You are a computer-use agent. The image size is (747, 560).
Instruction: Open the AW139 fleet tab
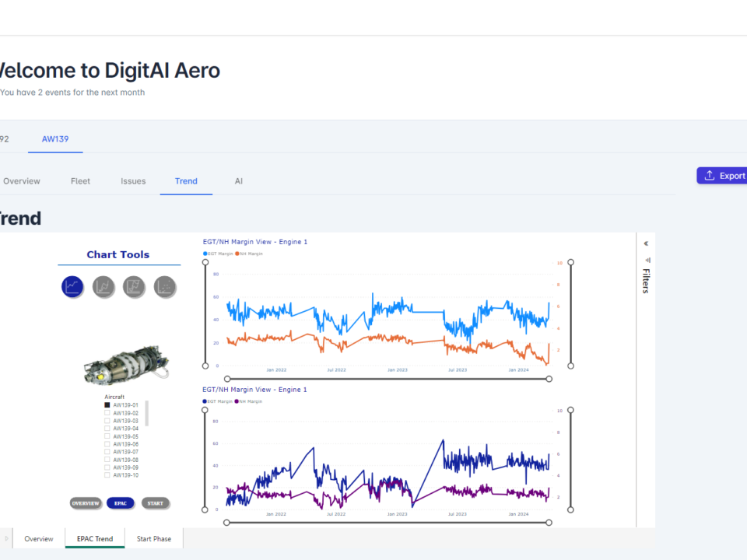coord(55,139)
